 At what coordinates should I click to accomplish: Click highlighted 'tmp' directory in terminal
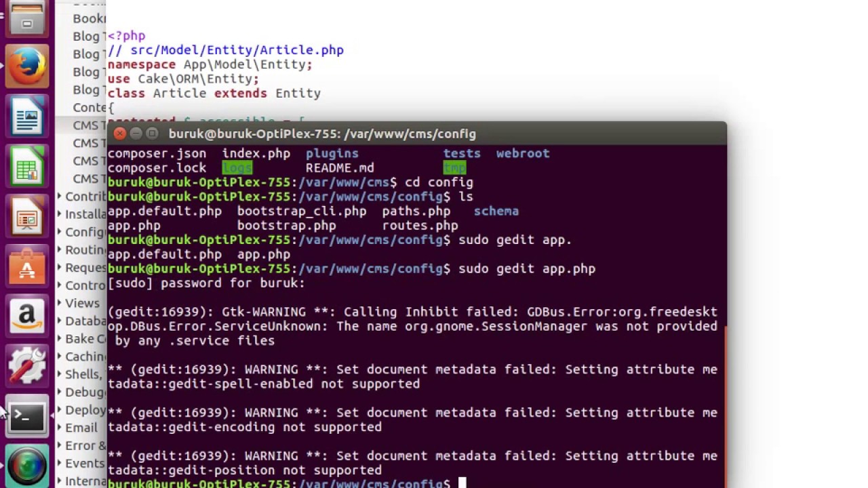tap(454, 168)
